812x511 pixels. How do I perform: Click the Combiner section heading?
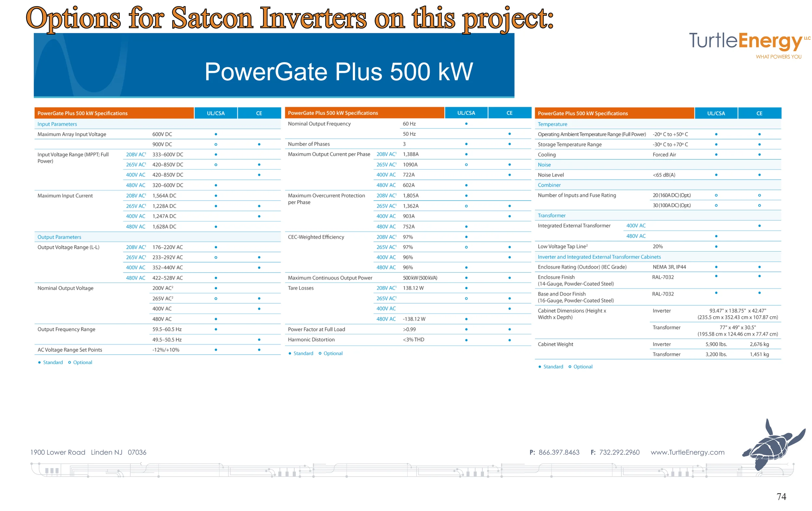(549, 185)
